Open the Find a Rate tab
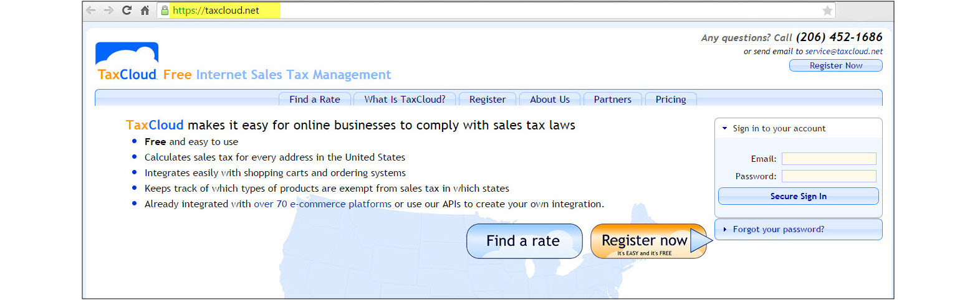The width and height of the screenshot is (980, 300). click(x=315, y=99)
